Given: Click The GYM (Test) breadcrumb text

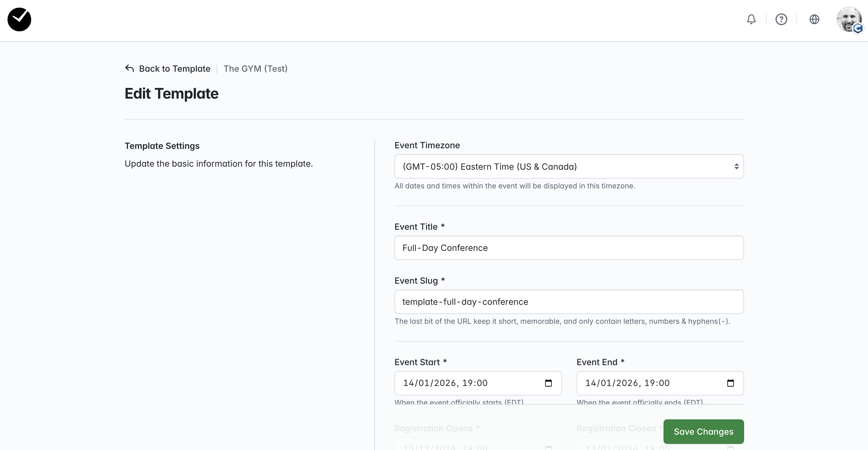Looking at the screenshot, I should tap(256, 69).
